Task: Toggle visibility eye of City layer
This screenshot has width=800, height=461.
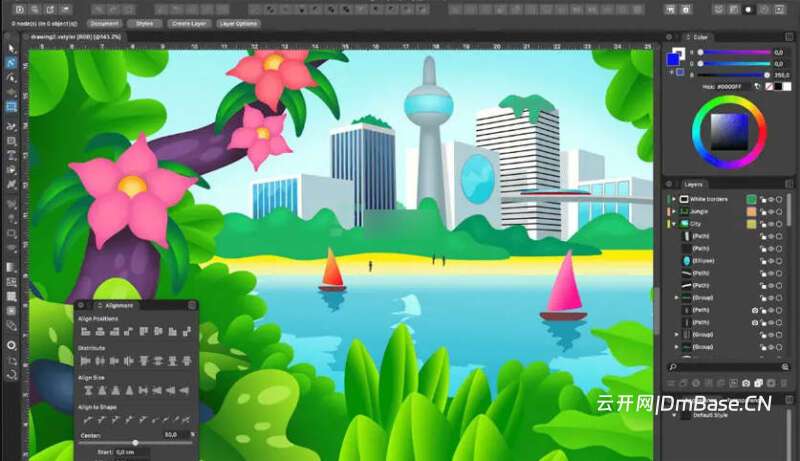Action: pyautogui.click(x=771, y=224)
